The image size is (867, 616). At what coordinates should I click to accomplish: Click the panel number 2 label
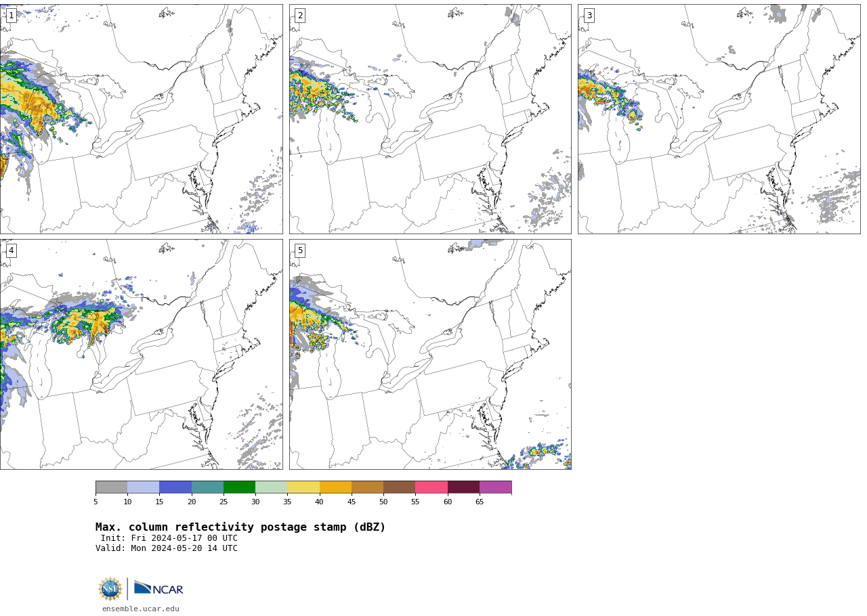300,16
